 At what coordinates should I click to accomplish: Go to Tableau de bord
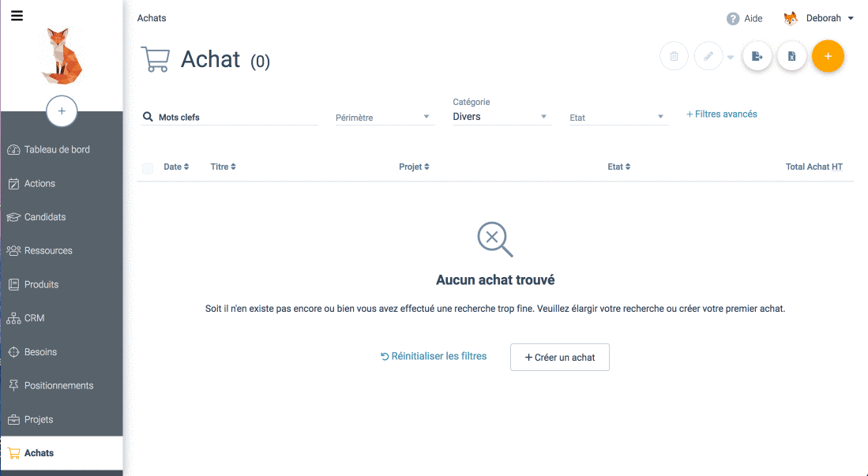pyautogui.click(x=57, y=149)
